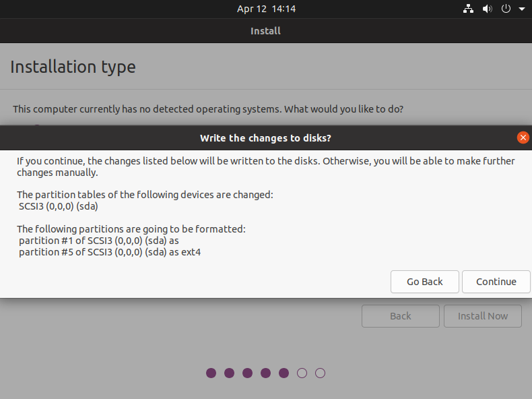Select the third filled progress dot
Screen dimensions: 532x399
pyautogui.click(x=247, y=373)
